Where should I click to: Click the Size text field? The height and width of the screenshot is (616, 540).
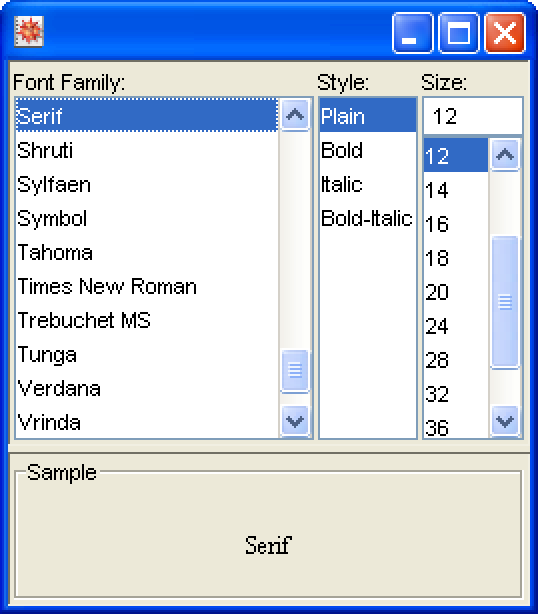point(473,116)
